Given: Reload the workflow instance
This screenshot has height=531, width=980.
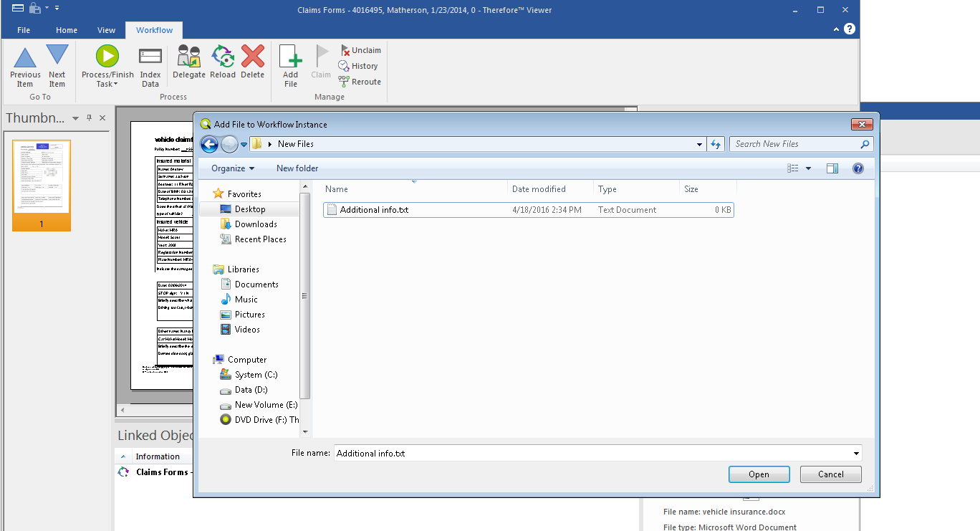Looking at the screenshot, I should [x=223, y=57].
